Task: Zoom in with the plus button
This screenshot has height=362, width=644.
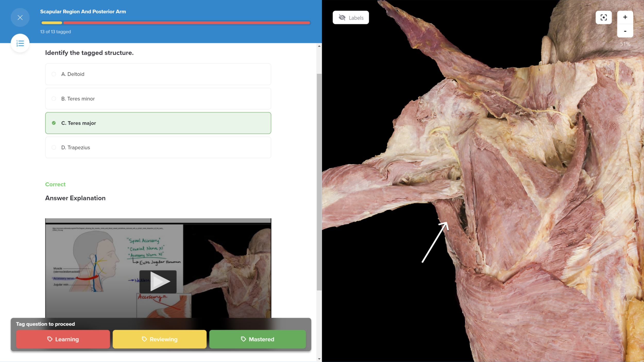Action: [x=625, y=17]
